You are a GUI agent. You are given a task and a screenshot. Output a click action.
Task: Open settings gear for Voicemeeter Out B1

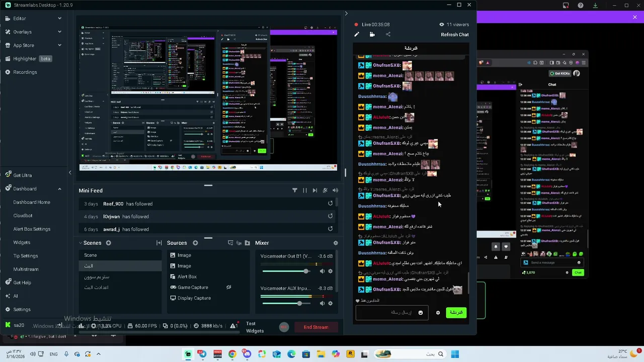click(x=331, y=271)
